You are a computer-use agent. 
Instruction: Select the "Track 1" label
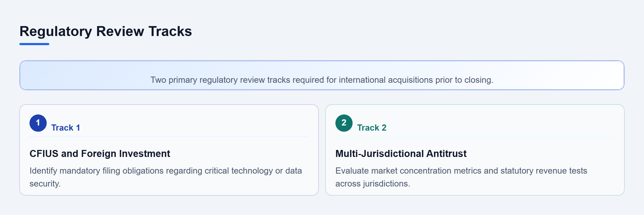point(66,128)
